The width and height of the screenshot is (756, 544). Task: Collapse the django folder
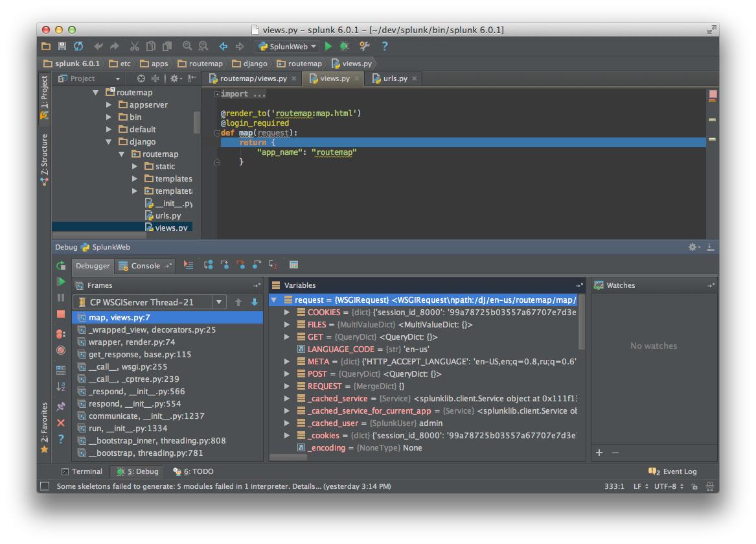point(109,142)
